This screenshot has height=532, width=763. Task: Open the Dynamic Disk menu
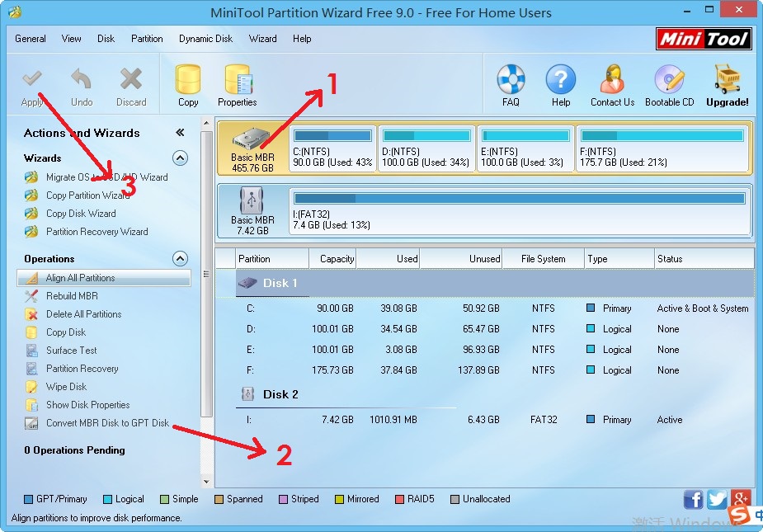coord(205,39)
